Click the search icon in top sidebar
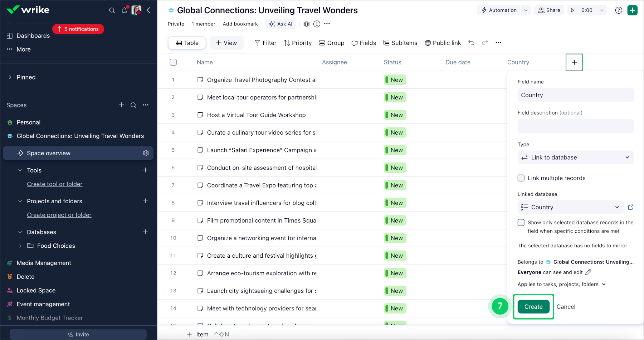Viewport: 644px width, 340px height. [x=112, y=10]
